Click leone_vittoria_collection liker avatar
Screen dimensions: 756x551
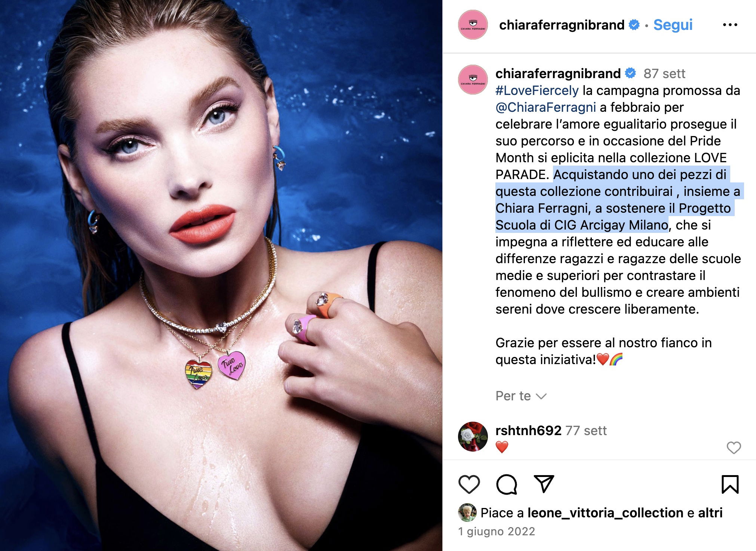click(467, 512)
